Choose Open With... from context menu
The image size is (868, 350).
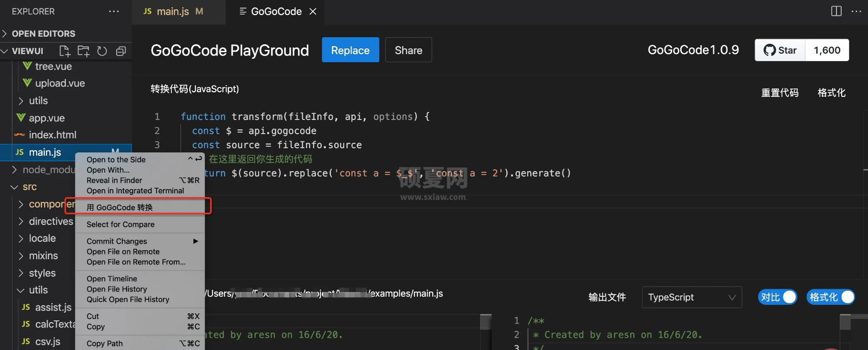pyautogui.click(x=140, y=170)
